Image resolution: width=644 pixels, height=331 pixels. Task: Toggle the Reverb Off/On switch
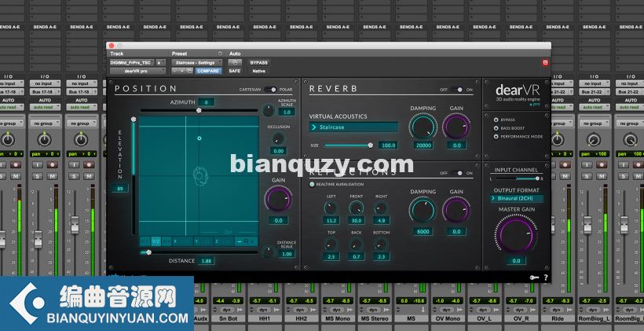click(456, 89)
